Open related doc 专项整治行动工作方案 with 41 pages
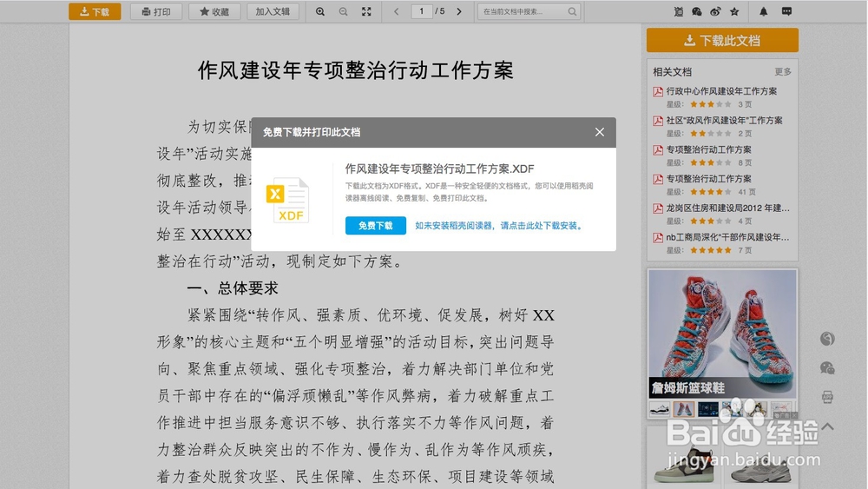 click(x=708, y=179)
